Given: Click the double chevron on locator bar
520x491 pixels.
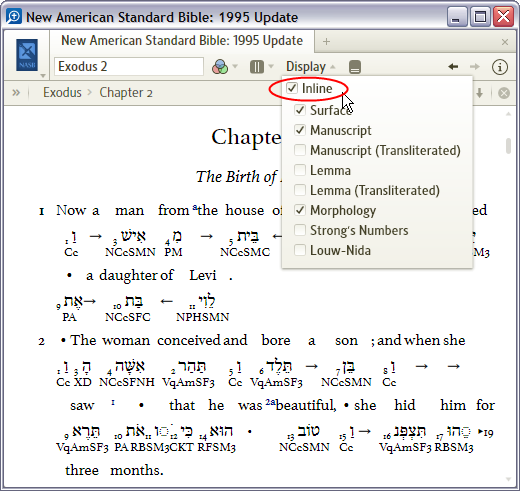Looking at the screenshot, I should [16, 92].
